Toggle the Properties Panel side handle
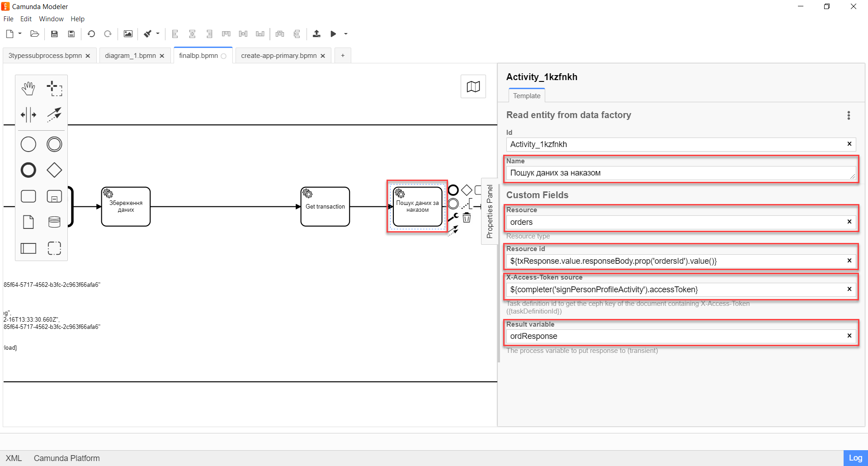 (x=489, y=211)
